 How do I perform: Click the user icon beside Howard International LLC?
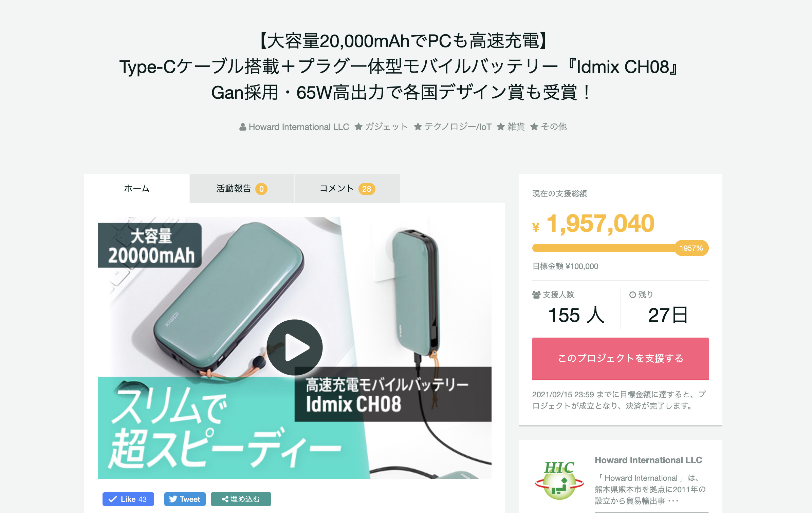[x=243, y=127]
